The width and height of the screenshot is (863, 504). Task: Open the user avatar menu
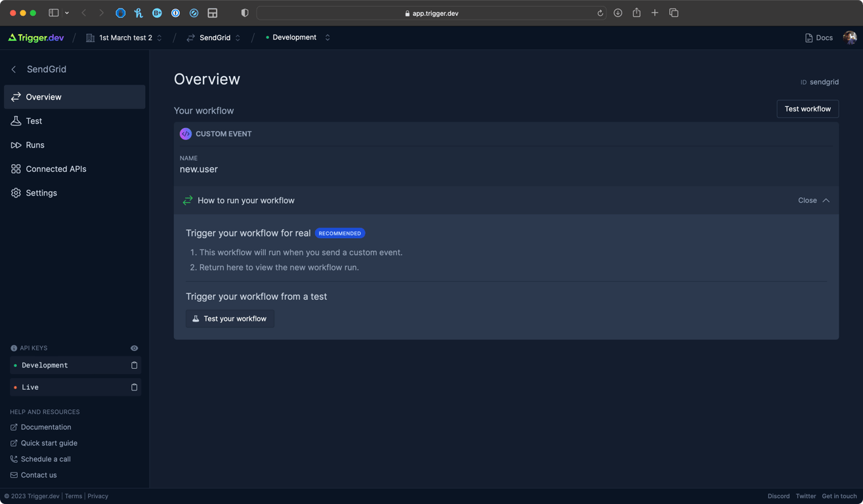(850, 37)
